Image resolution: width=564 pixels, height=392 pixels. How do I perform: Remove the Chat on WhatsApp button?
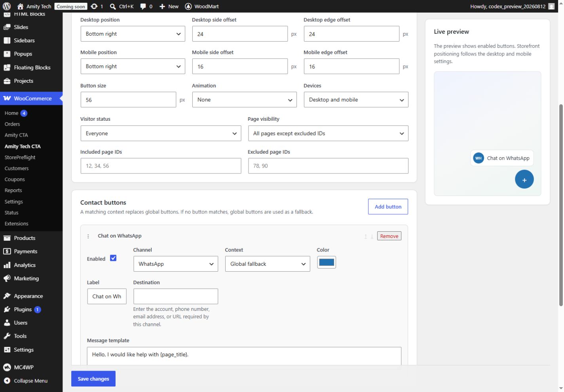389,236
